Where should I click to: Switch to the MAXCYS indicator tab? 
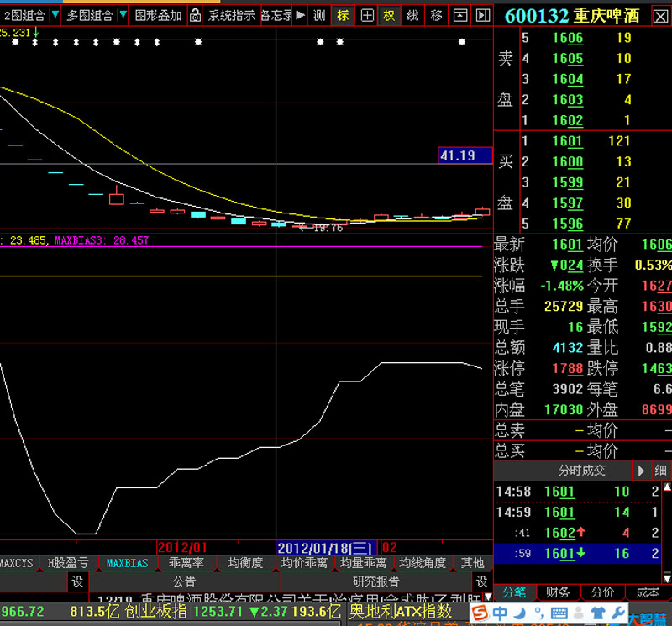(17, 563)
